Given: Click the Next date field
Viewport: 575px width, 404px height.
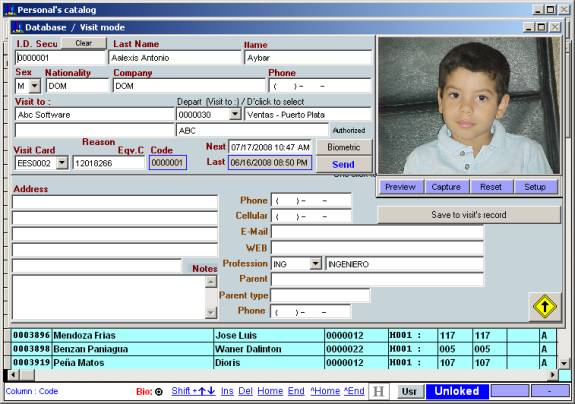Looking at the screenshot, I should (270, 147).
